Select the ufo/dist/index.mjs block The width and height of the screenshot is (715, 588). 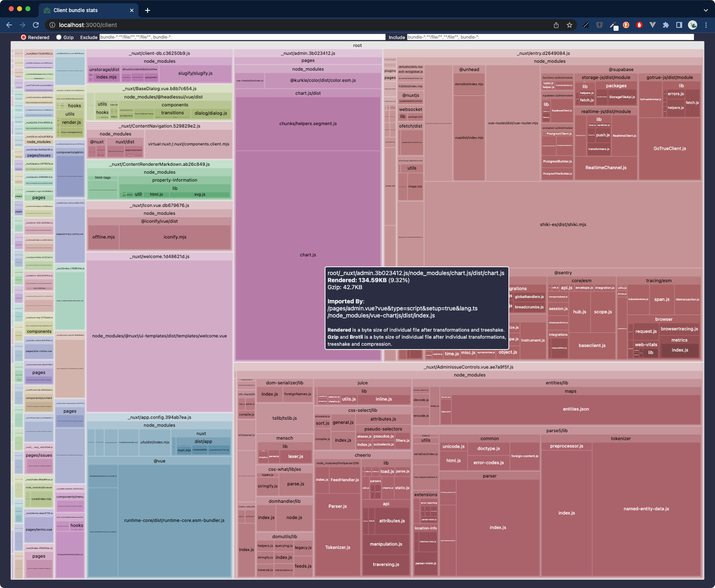155,442
